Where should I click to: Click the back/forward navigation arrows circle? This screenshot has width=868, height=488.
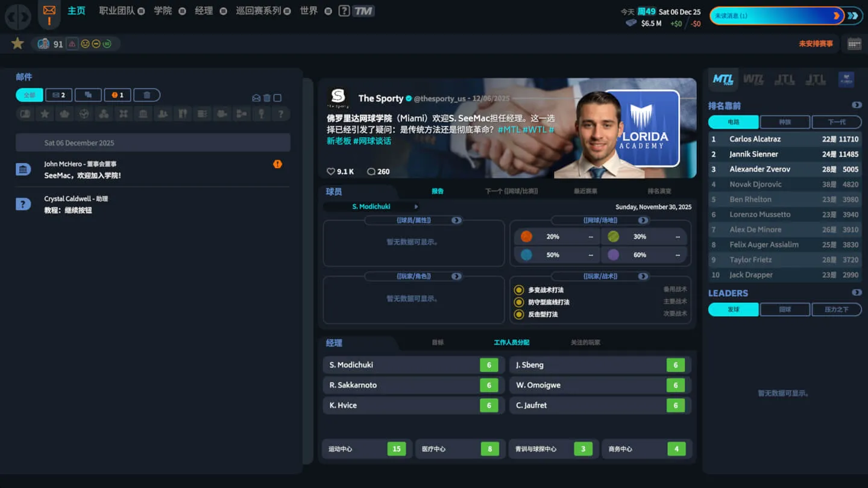(18, 17)
